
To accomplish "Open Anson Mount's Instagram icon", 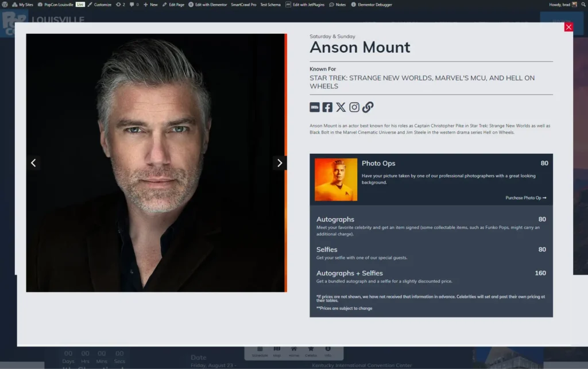I will (x=354, y=107).
